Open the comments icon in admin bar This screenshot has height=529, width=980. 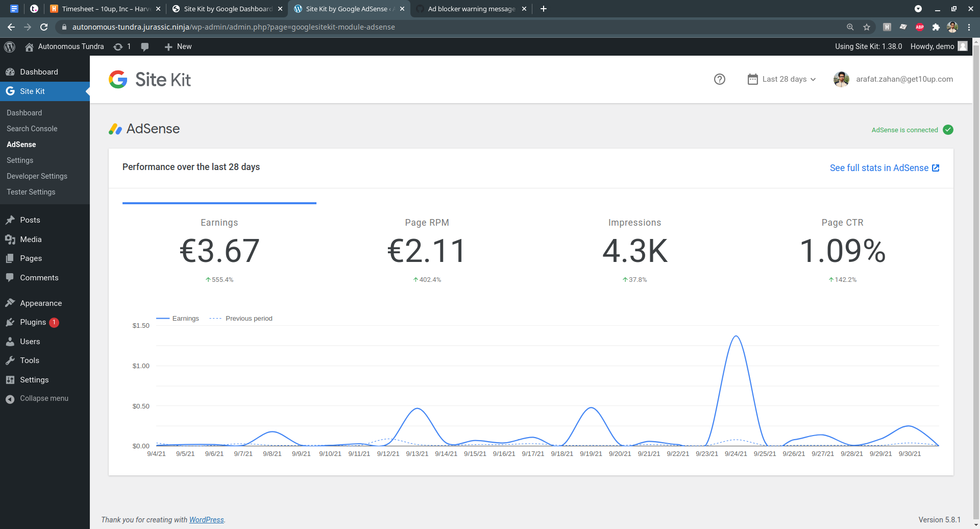[145, 46]
